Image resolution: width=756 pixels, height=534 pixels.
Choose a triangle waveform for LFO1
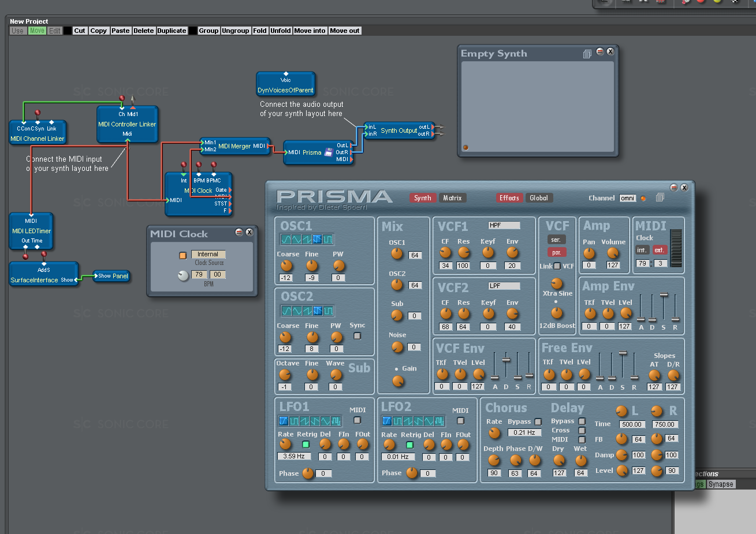point(326,421)
